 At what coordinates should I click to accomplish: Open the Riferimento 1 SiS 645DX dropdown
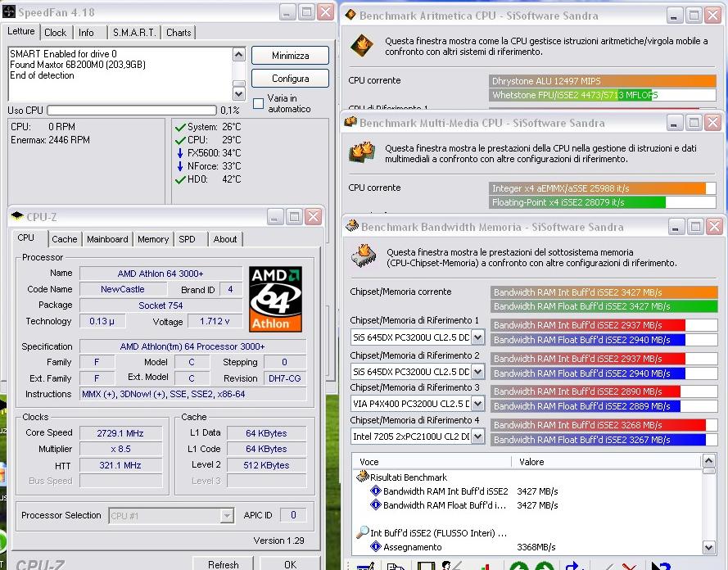tap(477, 337)
